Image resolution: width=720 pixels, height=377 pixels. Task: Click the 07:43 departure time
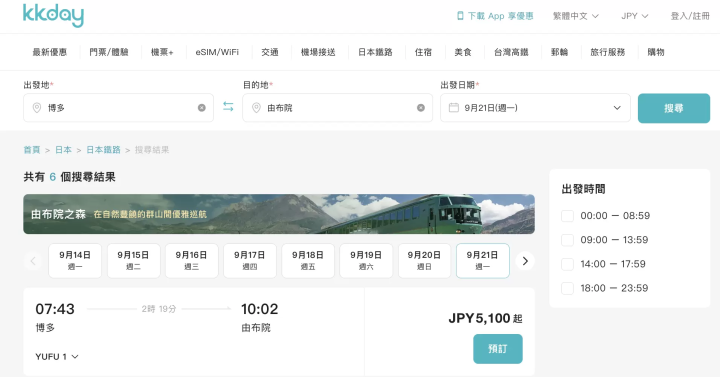tap(55, 309)
